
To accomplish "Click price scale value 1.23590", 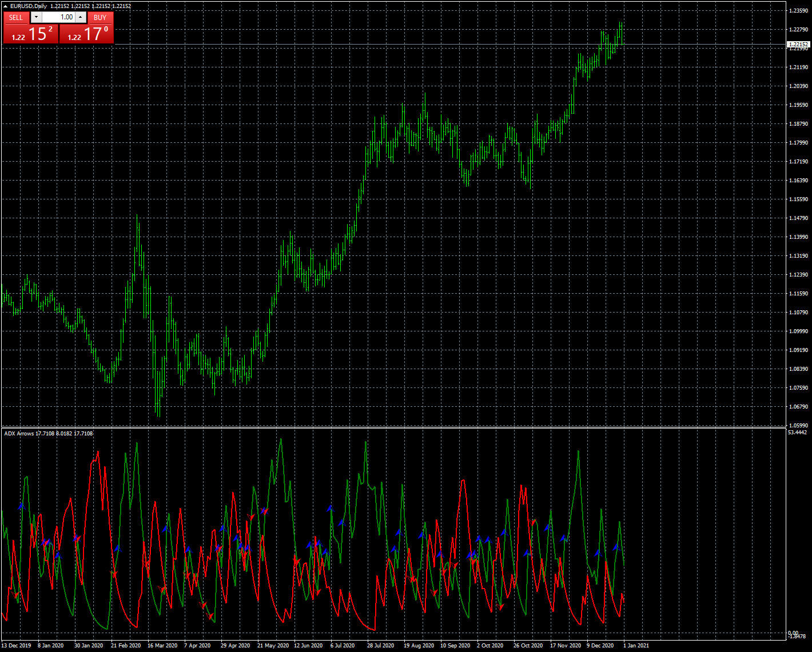I will pyautogui.click(x=798, y=11).
